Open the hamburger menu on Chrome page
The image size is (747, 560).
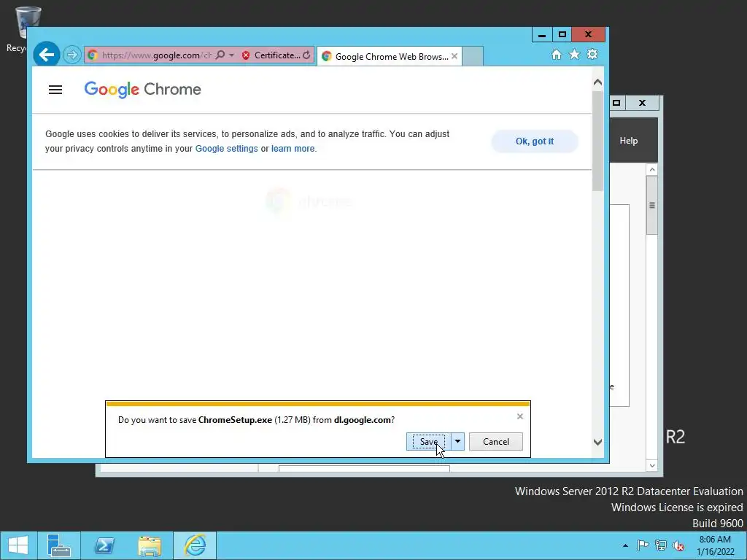coord(55,90)
